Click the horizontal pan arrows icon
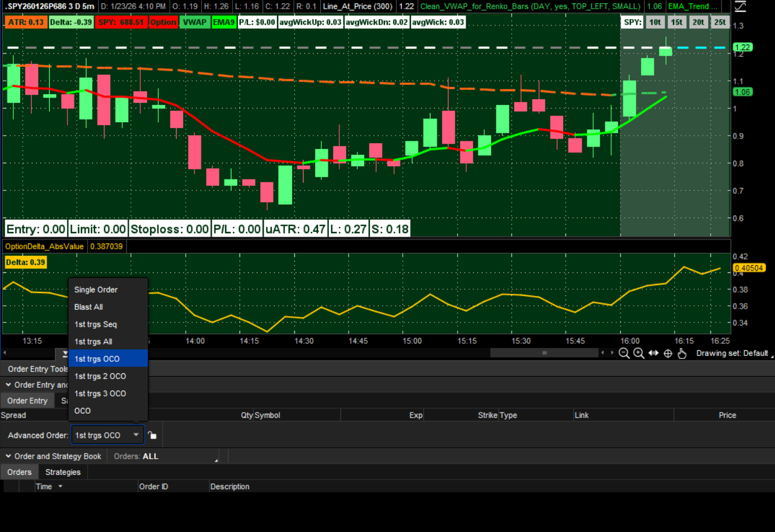The image size is (775, 532). tap(653, 354)
